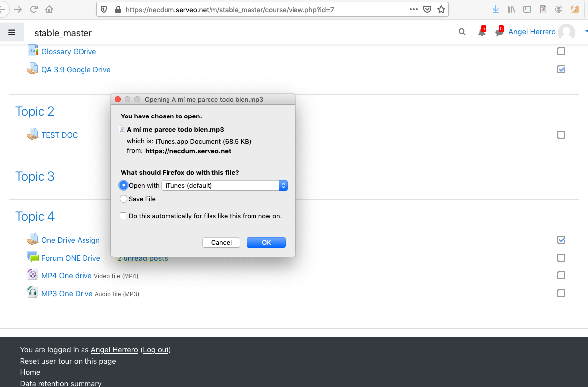Click Angel Herrero's avatar picture
The width and height of the screenshot is (588, 387).
566,32
